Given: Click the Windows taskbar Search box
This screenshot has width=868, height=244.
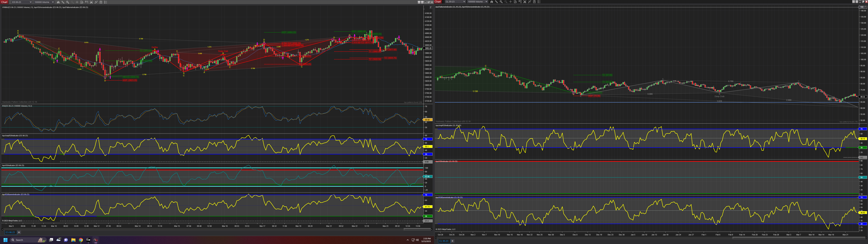Looking at the screenshot, I should tap(24, 240).
